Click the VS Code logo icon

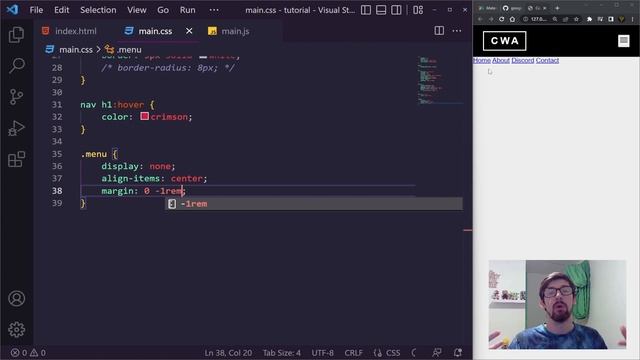(x=12, y=9)
